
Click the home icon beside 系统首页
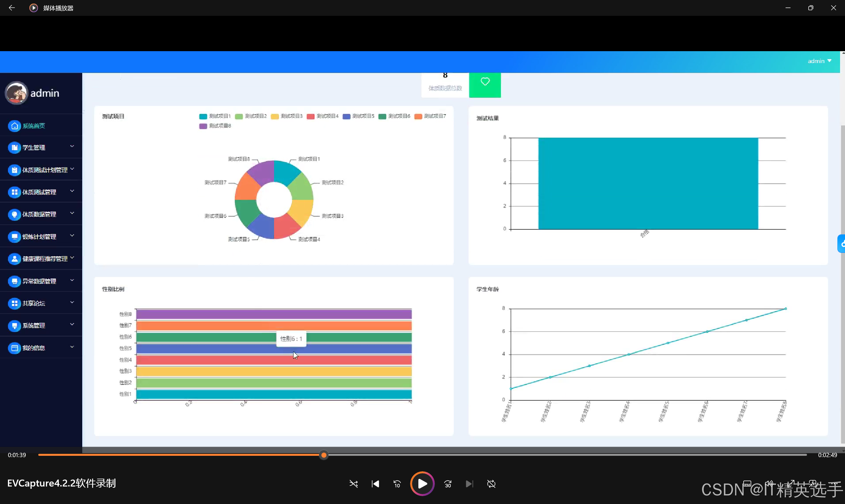tap(14, 126)
